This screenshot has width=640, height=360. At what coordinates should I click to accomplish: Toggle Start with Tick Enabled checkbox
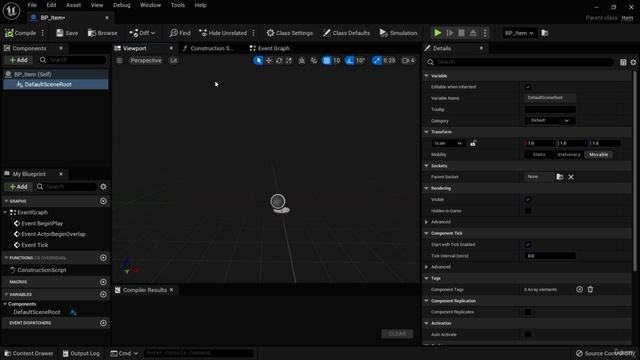tap(528, 244)
